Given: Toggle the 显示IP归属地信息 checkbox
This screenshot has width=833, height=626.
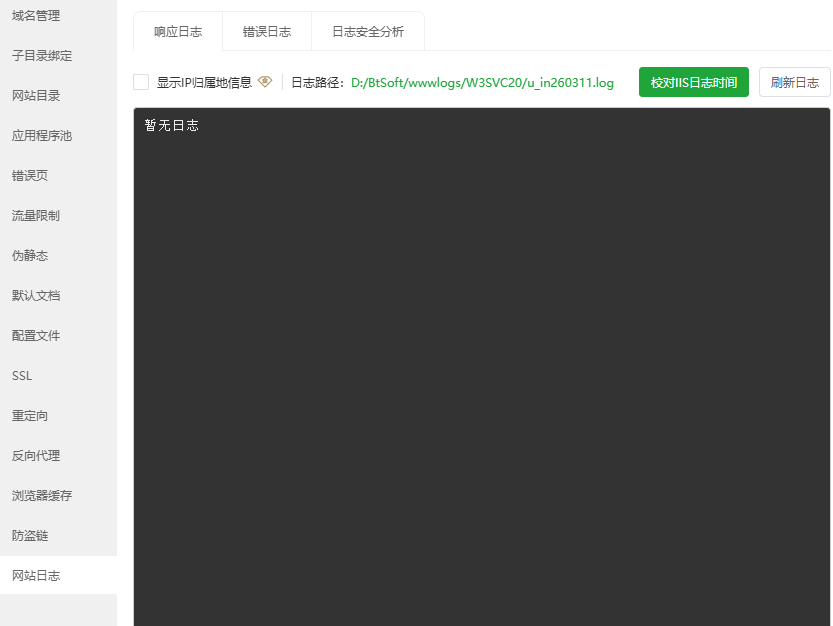Looking at the screenshot, I should tap(141, 82).
